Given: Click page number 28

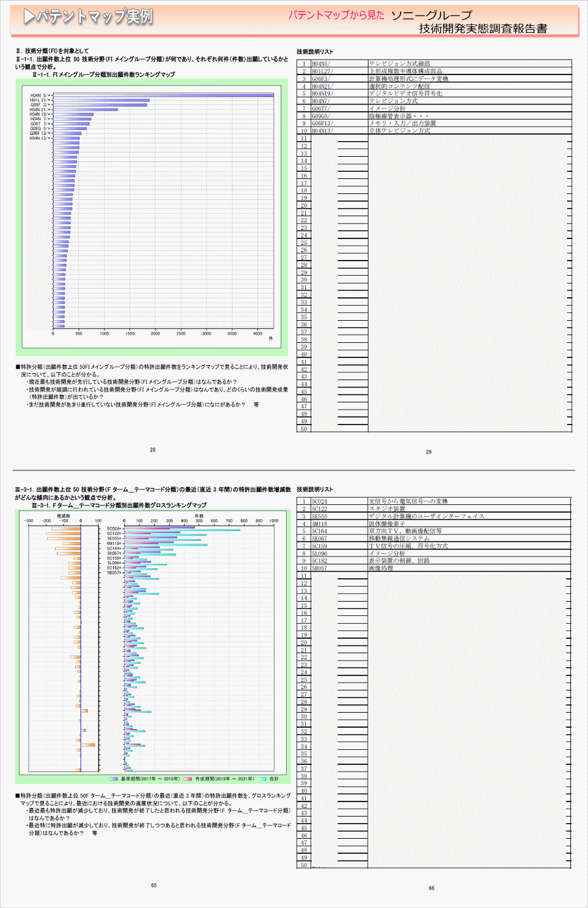Looking at the screenshot, I should pyautogui.click(x=153, y=450).
